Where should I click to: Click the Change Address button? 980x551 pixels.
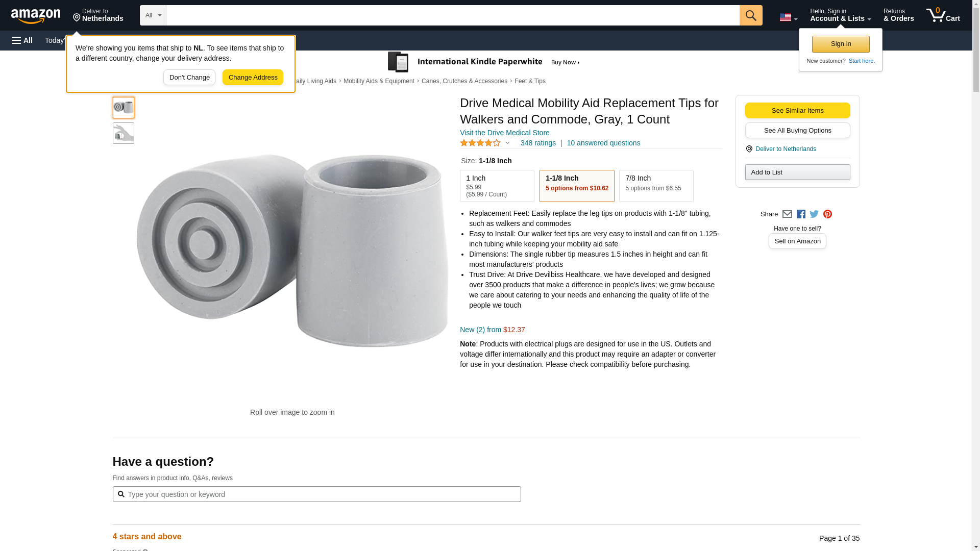tap(253, 78)
